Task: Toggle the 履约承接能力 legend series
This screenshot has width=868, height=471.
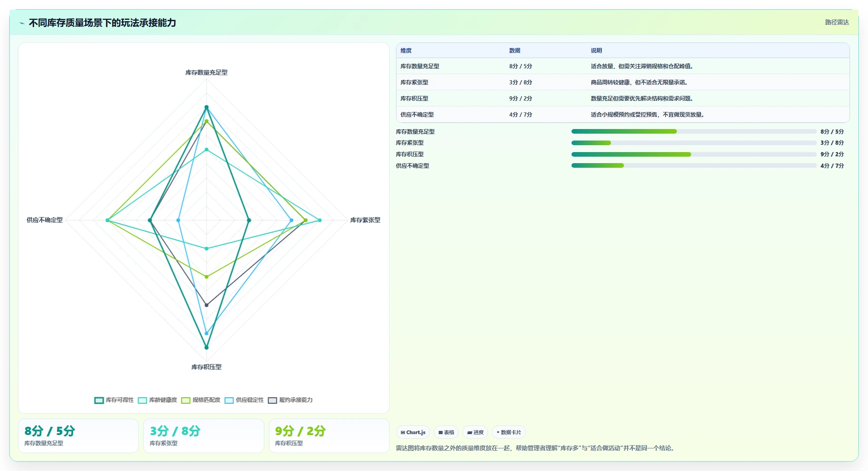Action: point(290,400)
